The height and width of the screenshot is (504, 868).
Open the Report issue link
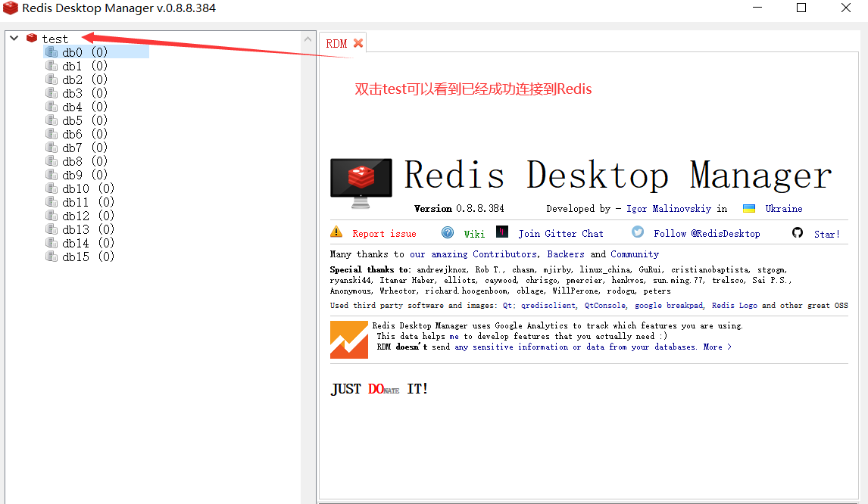click(384, 234)
